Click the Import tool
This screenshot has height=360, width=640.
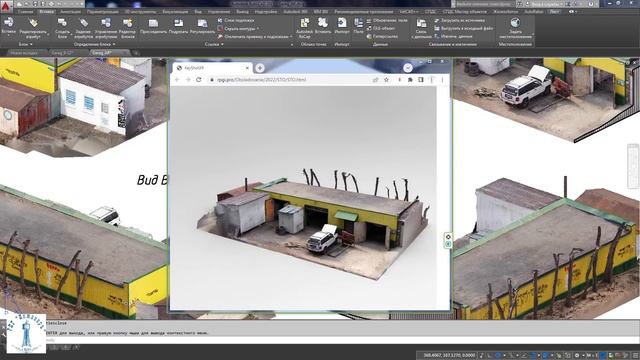[x=342, y=26]
